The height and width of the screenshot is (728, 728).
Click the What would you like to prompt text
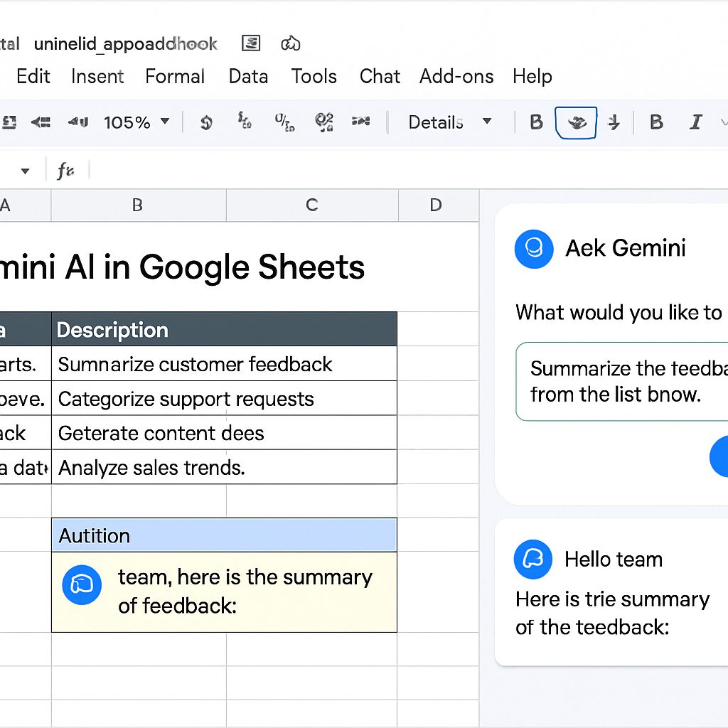pyautogui.click(x=619, y=313)
